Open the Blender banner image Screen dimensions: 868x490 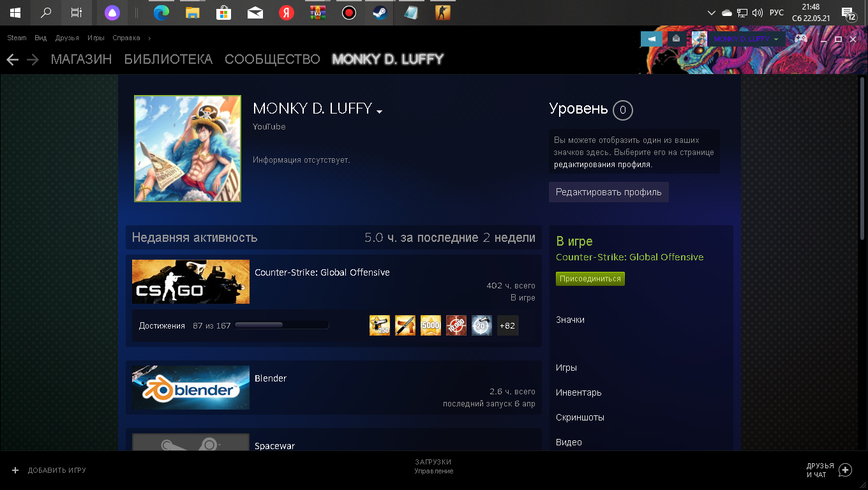191,387
